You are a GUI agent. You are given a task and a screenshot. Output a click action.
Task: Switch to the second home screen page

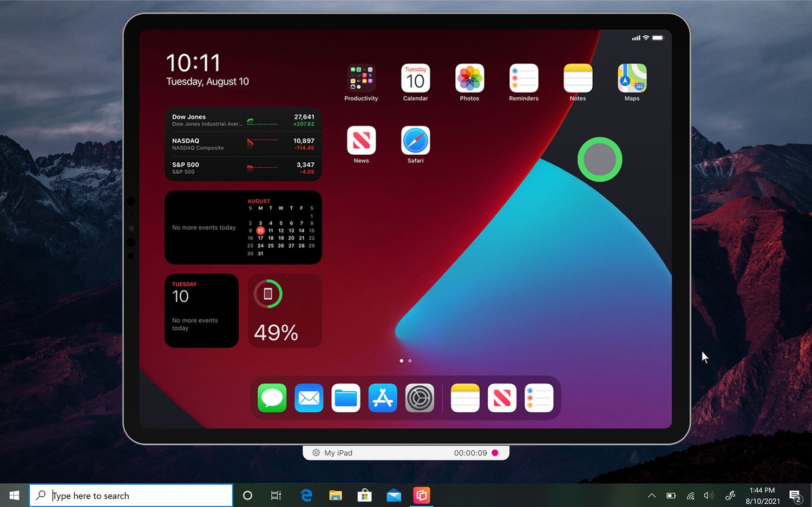(410, 360)
